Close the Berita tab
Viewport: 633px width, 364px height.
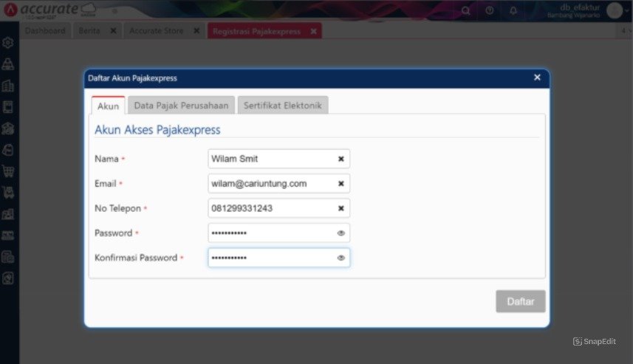point(114,31)
